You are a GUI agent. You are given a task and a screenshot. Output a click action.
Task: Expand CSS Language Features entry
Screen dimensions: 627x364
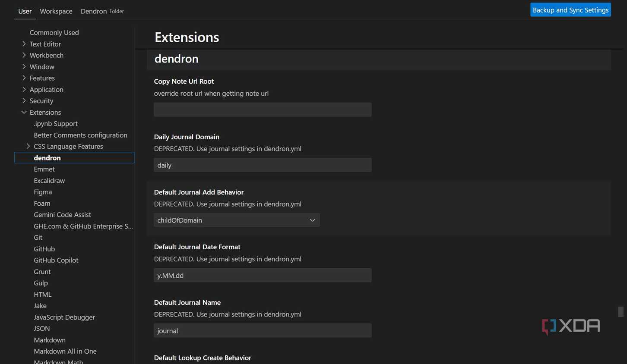(x=28, y=146)
